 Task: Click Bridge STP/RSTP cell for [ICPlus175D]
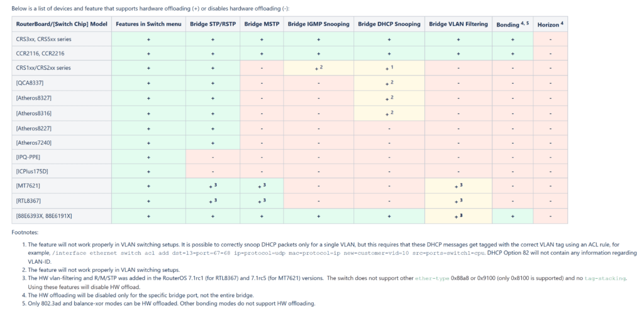[213, 171]
